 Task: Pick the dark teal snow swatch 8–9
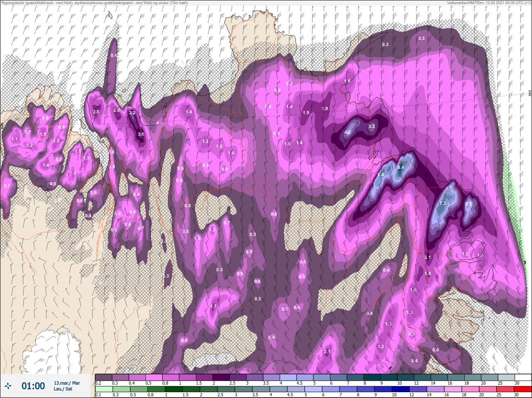coord(373,377)
